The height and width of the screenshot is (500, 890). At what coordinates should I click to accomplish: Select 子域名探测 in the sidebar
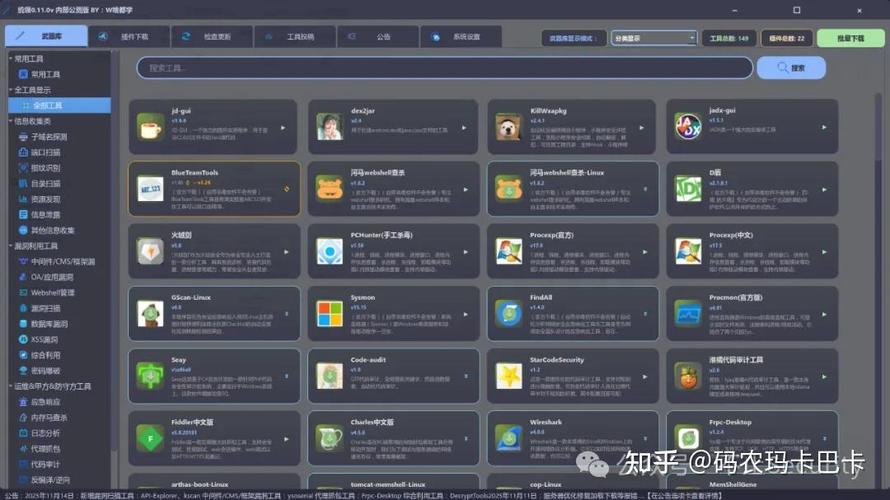point(60,137)
